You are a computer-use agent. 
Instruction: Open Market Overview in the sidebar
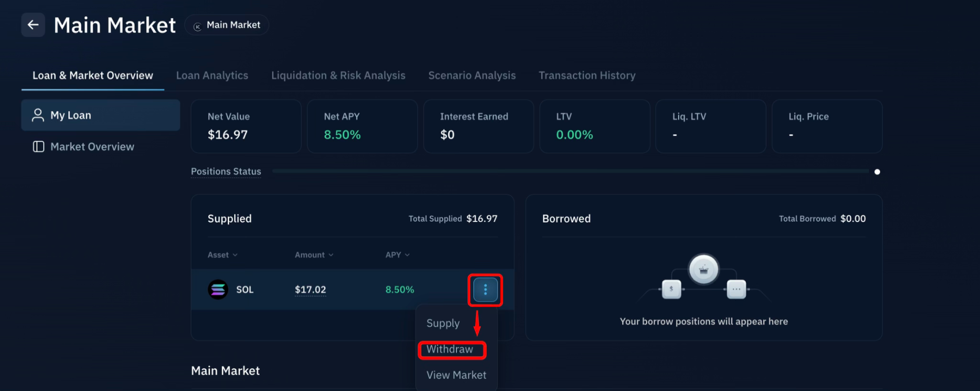[92, 147]
